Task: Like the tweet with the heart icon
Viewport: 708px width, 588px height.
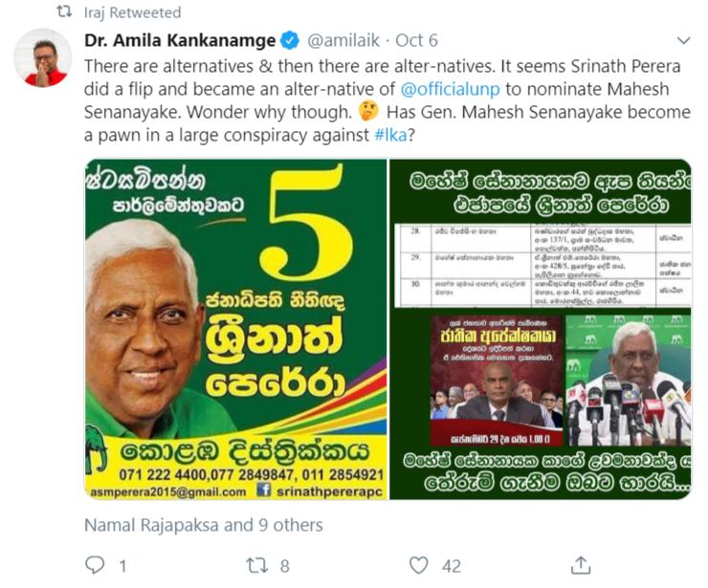Action: (418, 565)
